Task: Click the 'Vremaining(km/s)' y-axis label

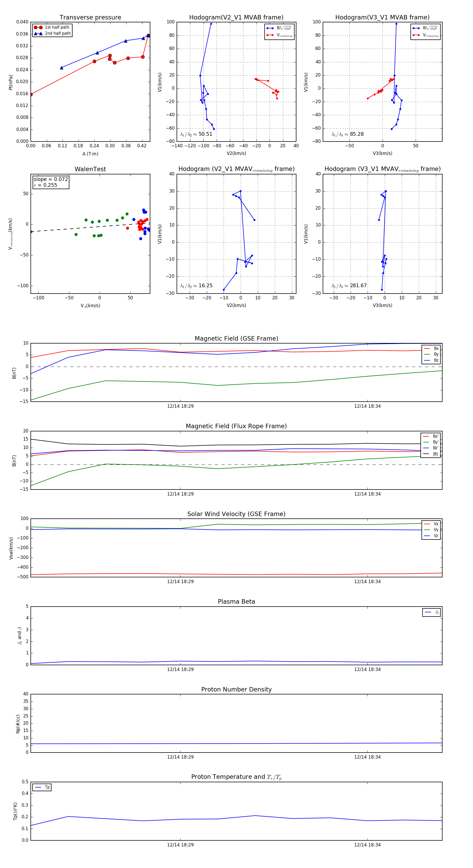Action: click(x=11, y=234)
